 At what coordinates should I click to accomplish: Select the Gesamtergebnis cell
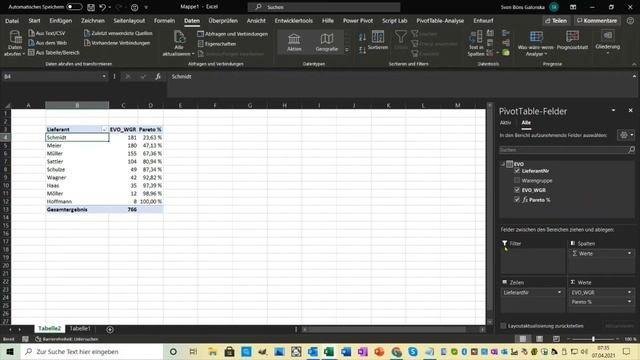click(77, 209)
